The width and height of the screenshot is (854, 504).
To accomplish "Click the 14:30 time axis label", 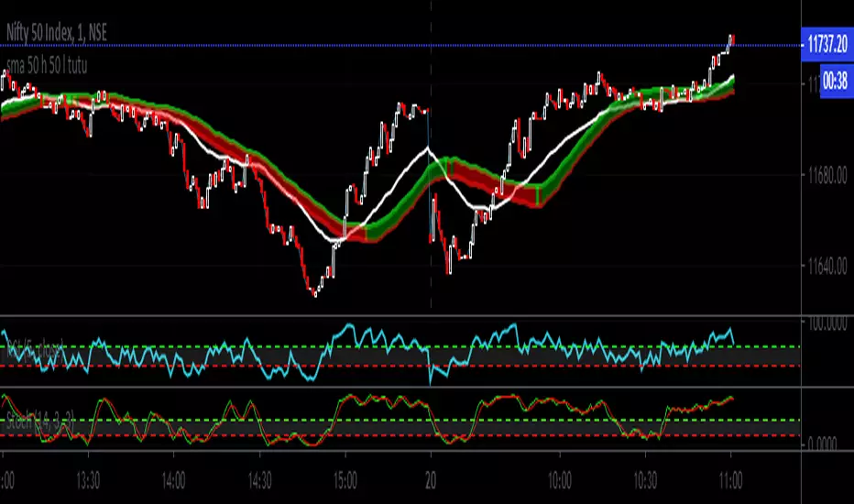I will (x=260, y=481).
